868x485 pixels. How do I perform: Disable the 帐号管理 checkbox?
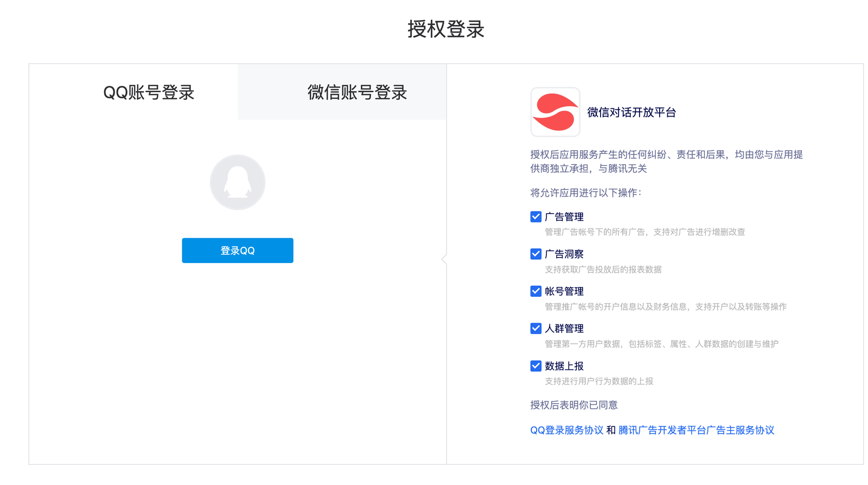[x=535, y=291]
